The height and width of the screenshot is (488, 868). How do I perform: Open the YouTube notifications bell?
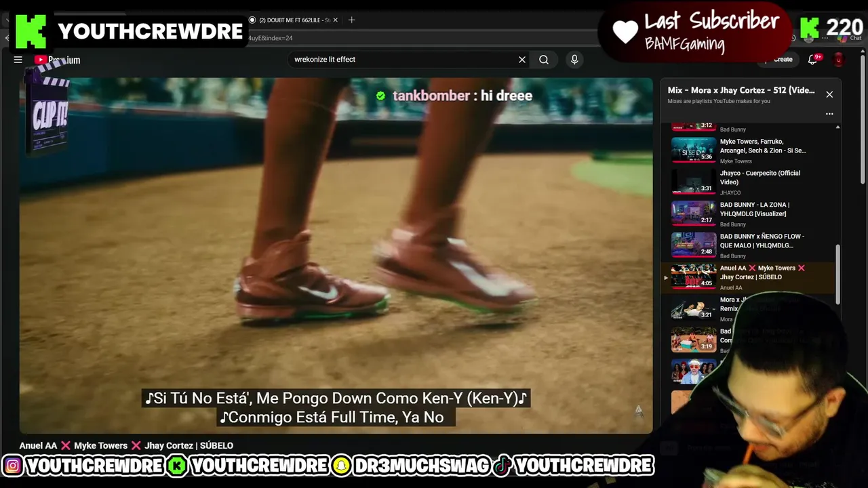812,60
